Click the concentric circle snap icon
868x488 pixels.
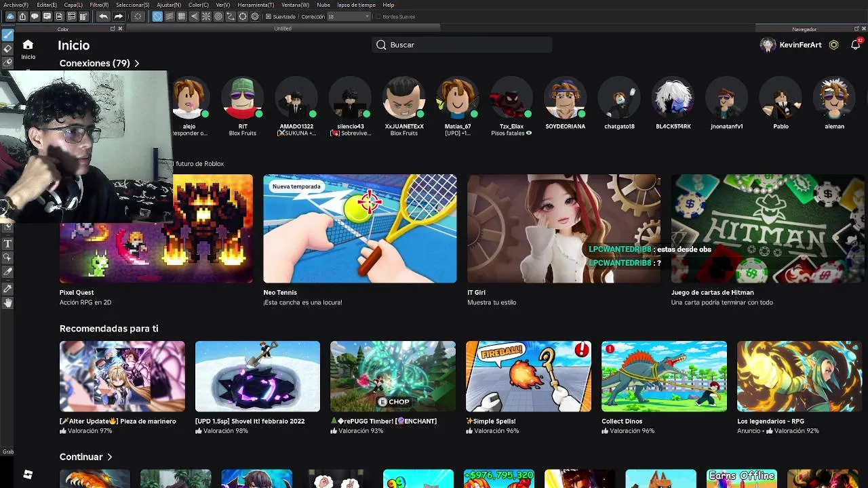(x=218, y=16)
